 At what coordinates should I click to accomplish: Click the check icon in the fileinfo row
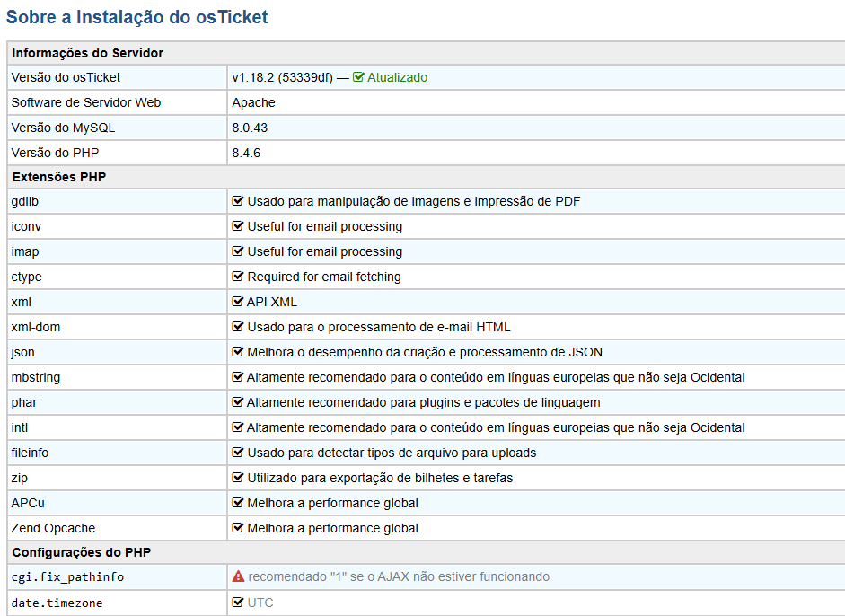pos(238,453)
